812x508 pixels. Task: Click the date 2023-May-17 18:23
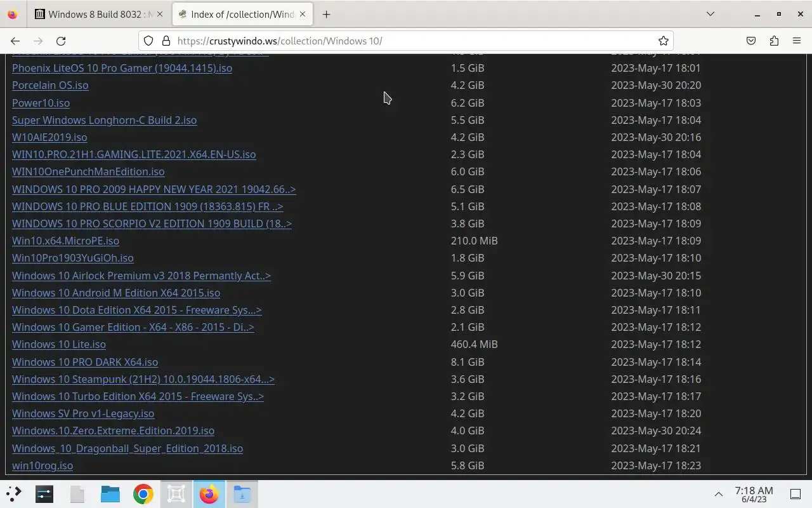656,465
